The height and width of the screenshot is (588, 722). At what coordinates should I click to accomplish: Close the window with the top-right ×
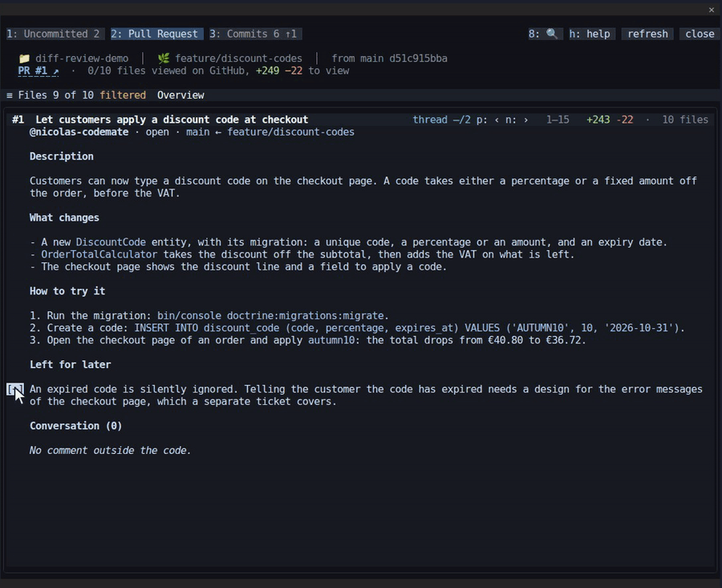(x=712, y=10)
